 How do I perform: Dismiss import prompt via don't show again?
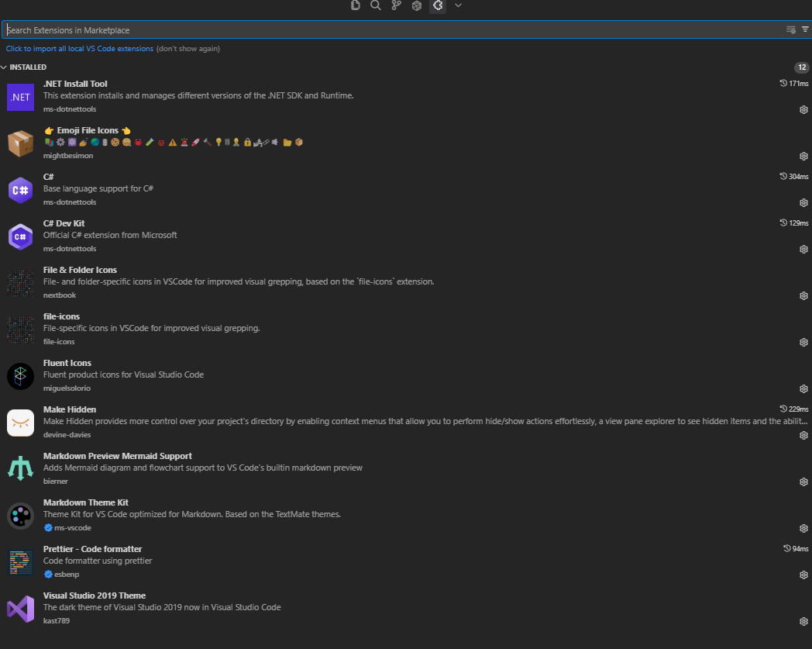pos(188,49)
